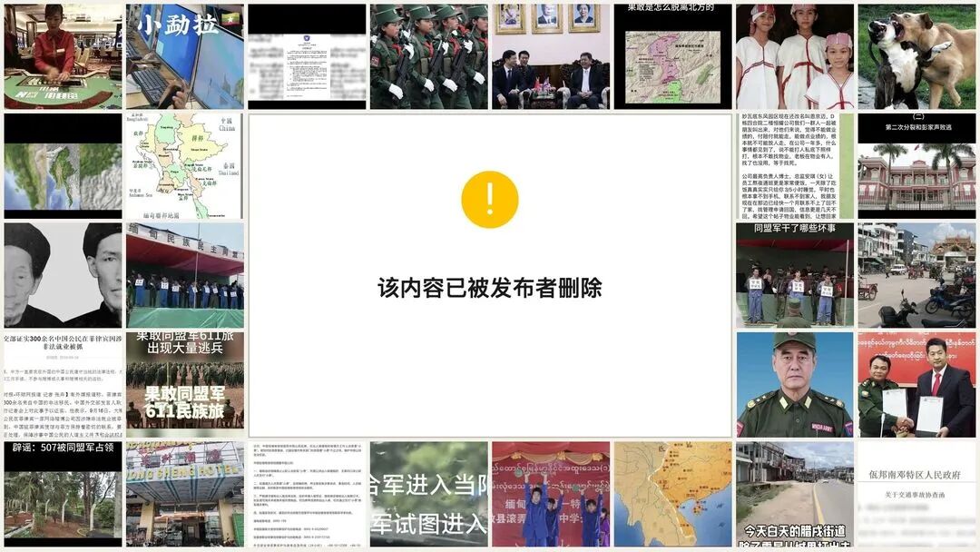
Task: Open the hotel entrance thumbnail
Action: click(x=185, y=495)
